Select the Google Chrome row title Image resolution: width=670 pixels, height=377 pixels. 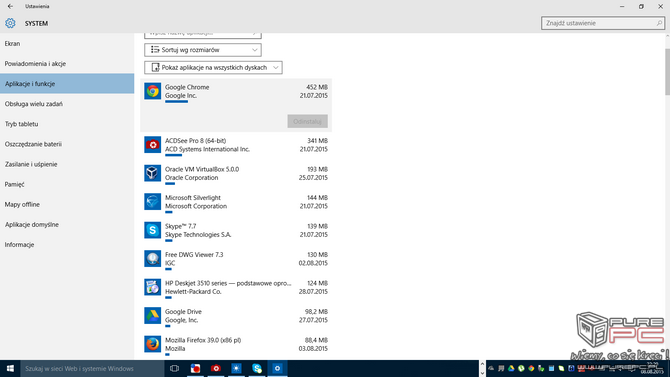187,87
